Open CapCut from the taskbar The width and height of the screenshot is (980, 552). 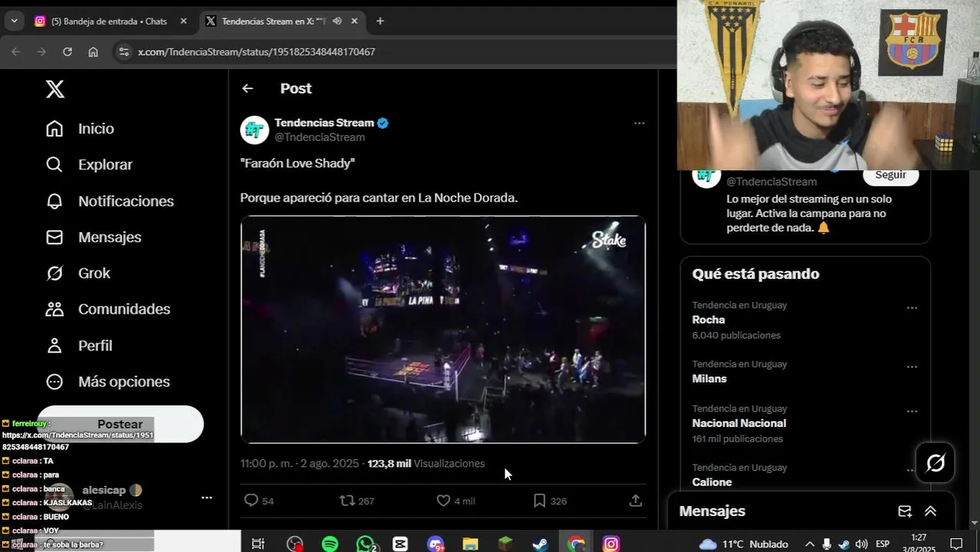pos(400,544)
